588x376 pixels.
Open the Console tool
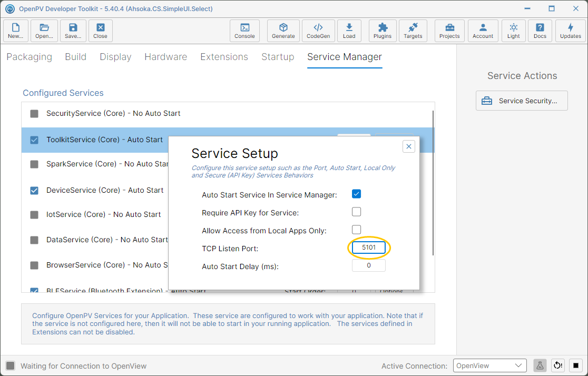pyautogui.click(x=244, y=31)
